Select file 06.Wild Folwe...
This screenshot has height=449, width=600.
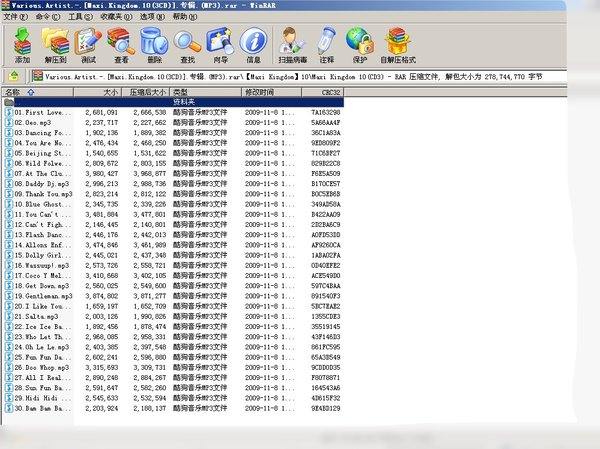[x=173, y=163]
